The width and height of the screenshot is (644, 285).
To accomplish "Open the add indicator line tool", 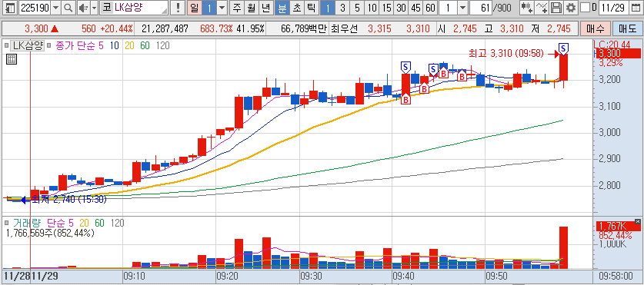I will (542, 8).
